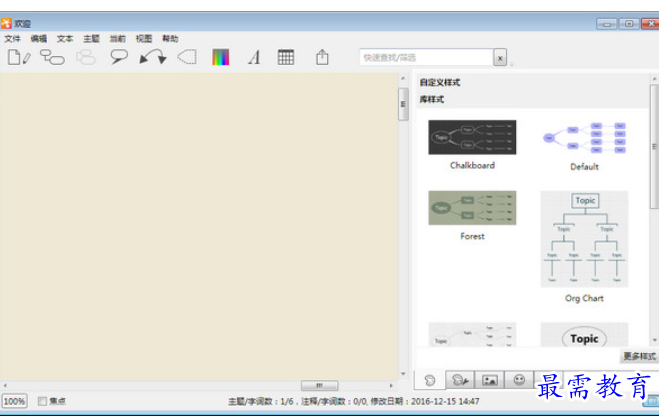This screenshot has width=659, height=418.
Task: Select the bold Topic oval style thumbnail
Action: (x=584, y=334)
